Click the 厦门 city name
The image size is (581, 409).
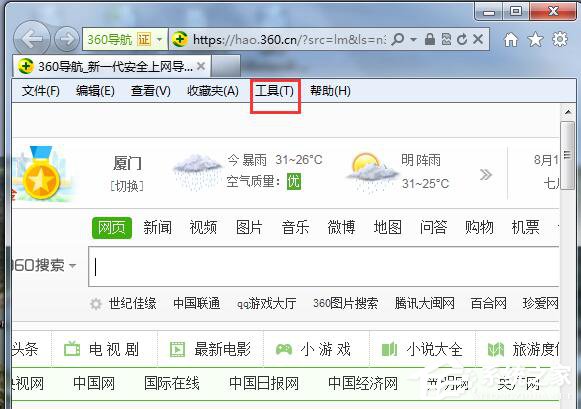(x=127, y=163)
